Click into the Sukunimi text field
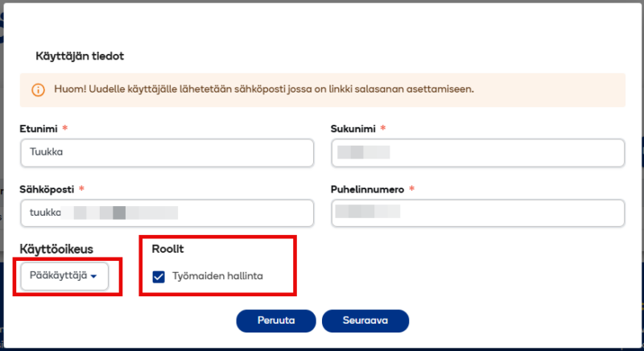The width and height of the screenshot is (644, 351). click(x=478, y=151)
